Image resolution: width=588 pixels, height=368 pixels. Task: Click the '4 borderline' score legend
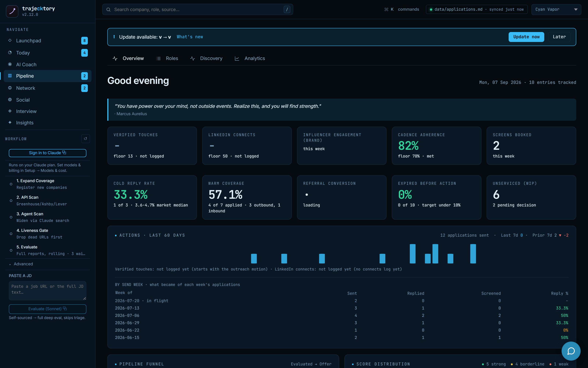pos(528,364)
